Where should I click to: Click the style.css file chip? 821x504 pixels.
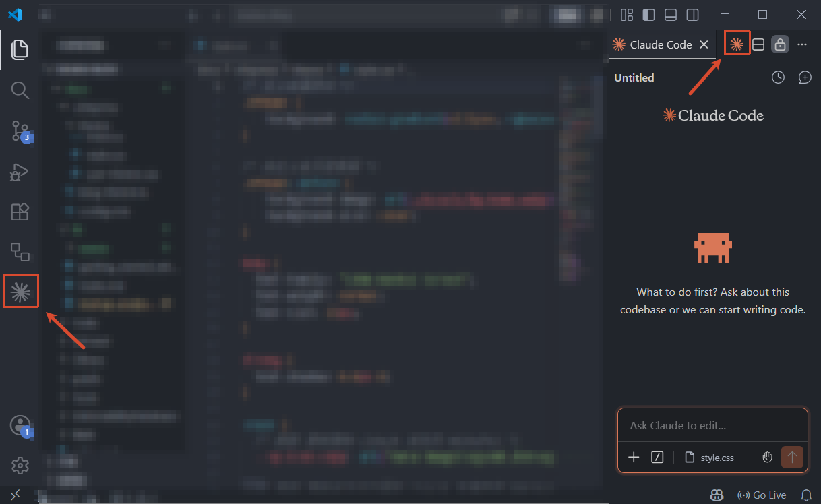tap(709, 458)
